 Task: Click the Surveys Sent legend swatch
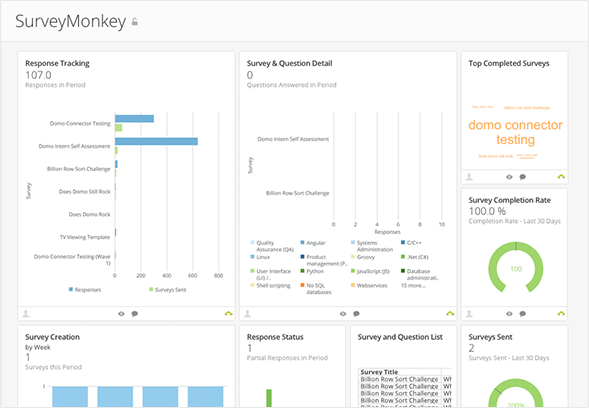[151, 289]
